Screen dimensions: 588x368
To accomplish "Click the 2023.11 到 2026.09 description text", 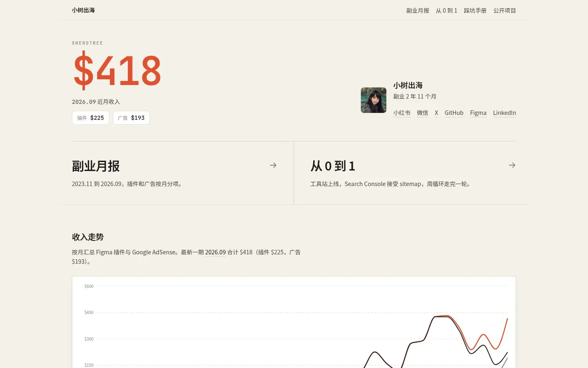I will (128, 184).
